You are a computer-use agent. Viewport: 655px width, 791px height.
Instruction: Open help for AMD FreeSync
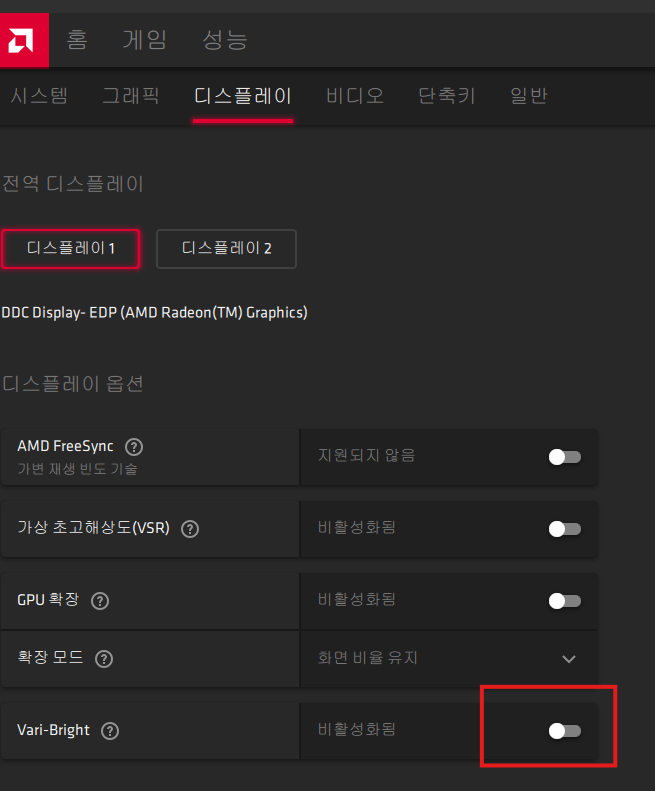(134, 447)
